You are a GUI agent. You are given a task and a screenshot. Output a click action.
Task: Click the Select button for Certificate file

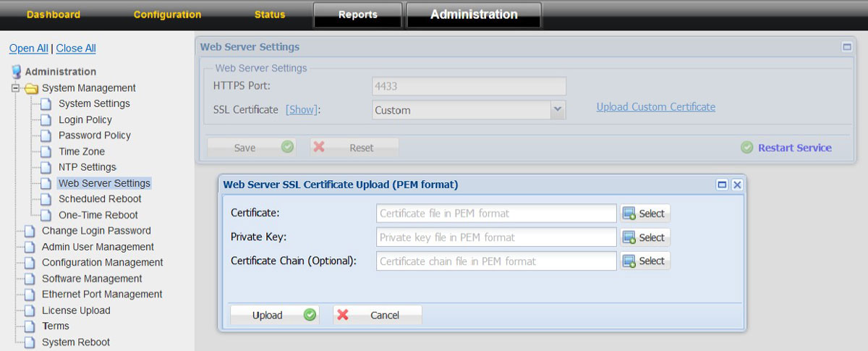coord(644,213)
